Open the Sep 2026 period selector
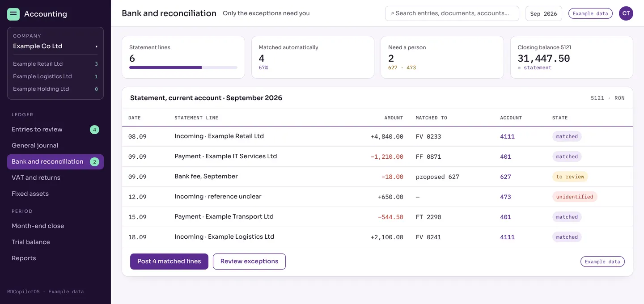This screenshot has height=304, width=644. coord(543,13)
